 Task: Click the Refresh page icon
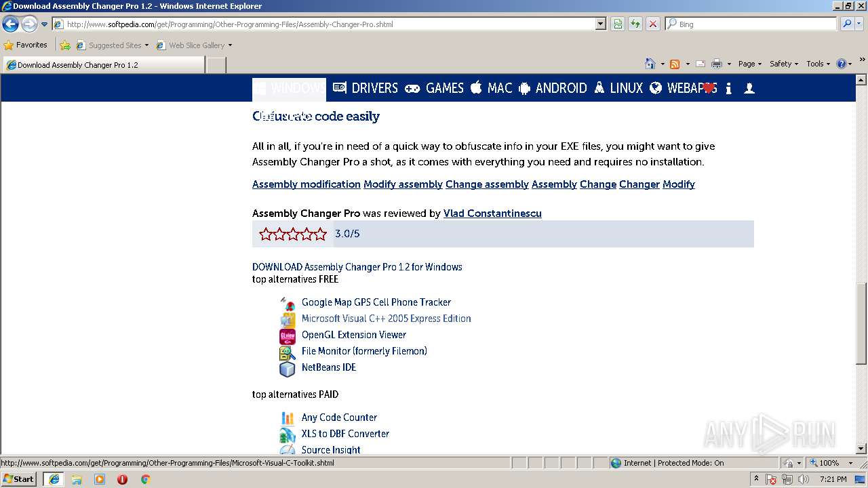[635, 24]
